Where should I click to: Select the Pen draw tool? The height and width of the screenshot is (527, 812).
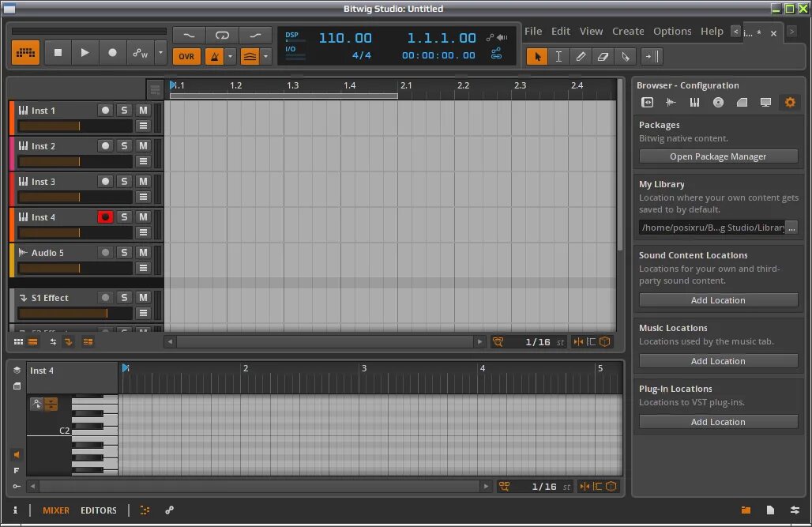pyautogui.click(x=581, y=56)
